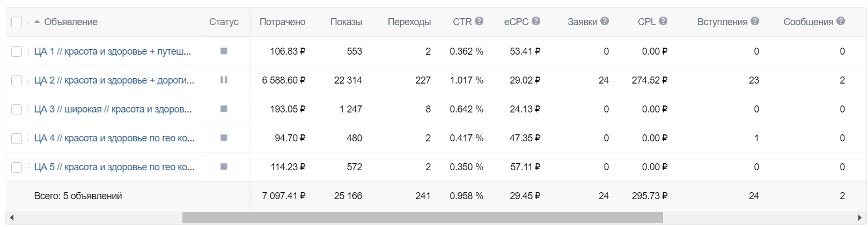Click the stopped status icon for ЦА 1

click(224, 51)
